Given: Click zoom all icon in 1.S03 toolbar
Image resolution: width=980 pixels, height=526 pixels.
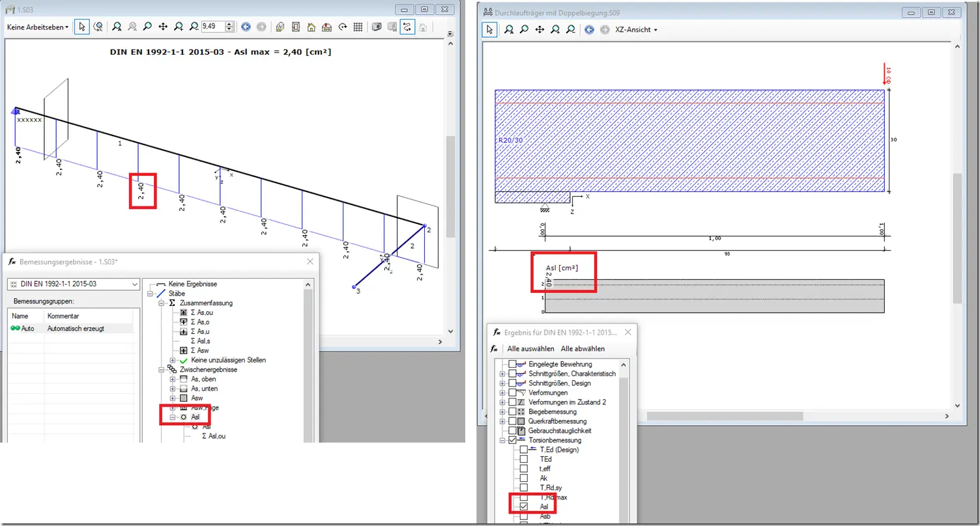Looking at the screenshot, I should 117,27.
